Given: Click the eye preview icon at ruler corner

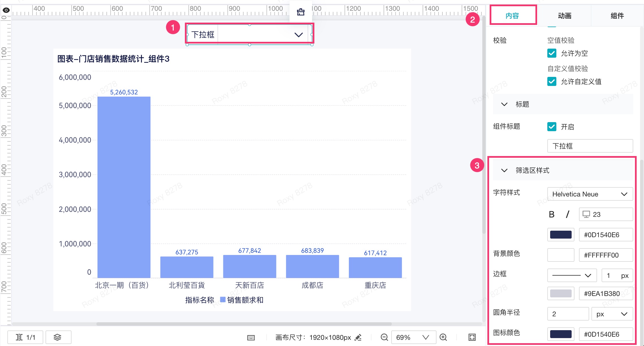Looking at the screenshot, I should click(x=6, y=10).
